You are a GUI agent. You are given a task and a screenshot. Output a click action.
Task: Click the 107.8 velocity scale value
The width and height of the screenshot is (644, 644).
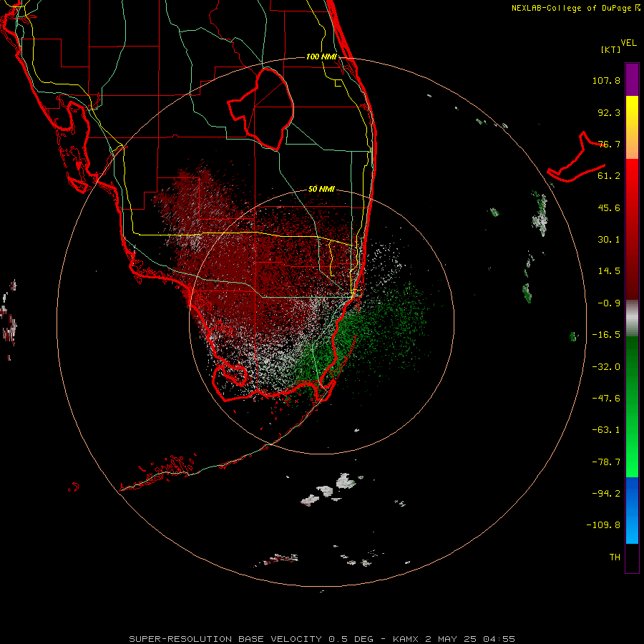click(606, 80)
